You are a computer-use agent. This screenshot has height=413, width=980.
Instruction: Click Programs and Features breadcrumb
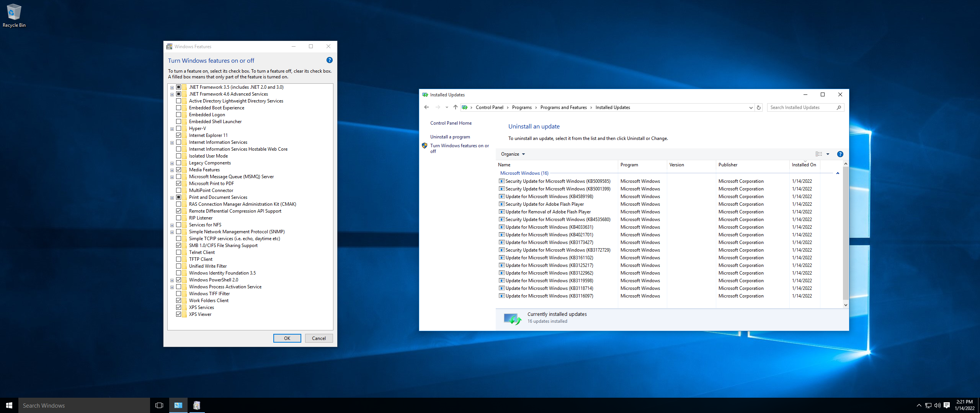[563, 107]
